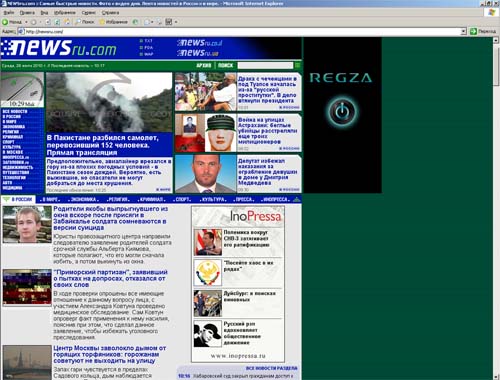This screenshot has width=500, height=380.
Task: Open the Back button history dropdown arrow
Action: pos(26,22)
